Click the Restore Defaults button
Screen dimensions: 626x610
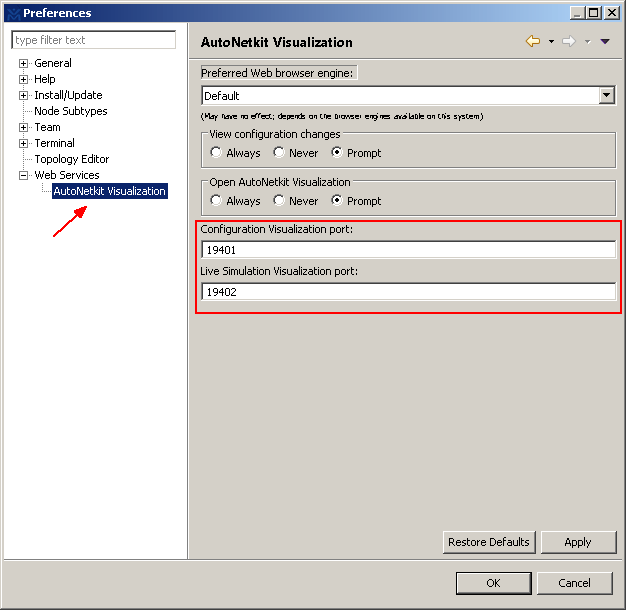(x=489, y=542)
